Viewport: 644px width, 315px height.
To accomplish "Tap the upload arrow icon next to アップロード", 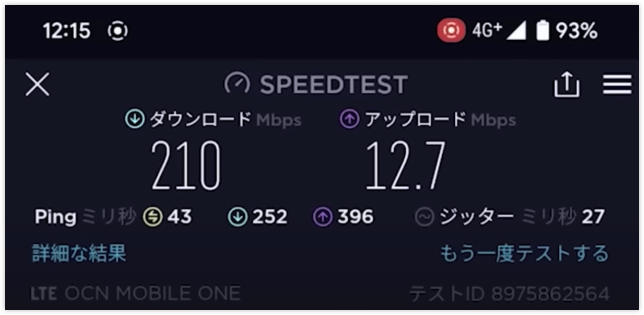I will tap(349, 119).
